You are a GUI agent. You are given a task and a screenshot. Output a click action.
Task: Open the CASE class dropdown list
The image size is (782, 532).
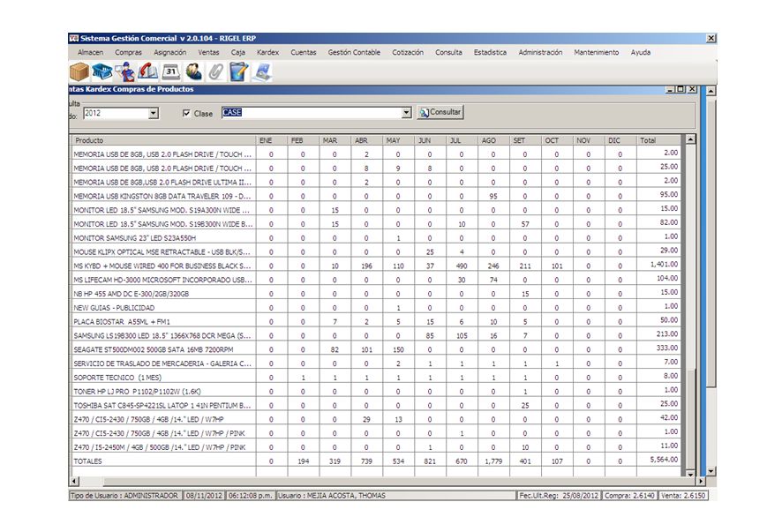pos(406,113)
